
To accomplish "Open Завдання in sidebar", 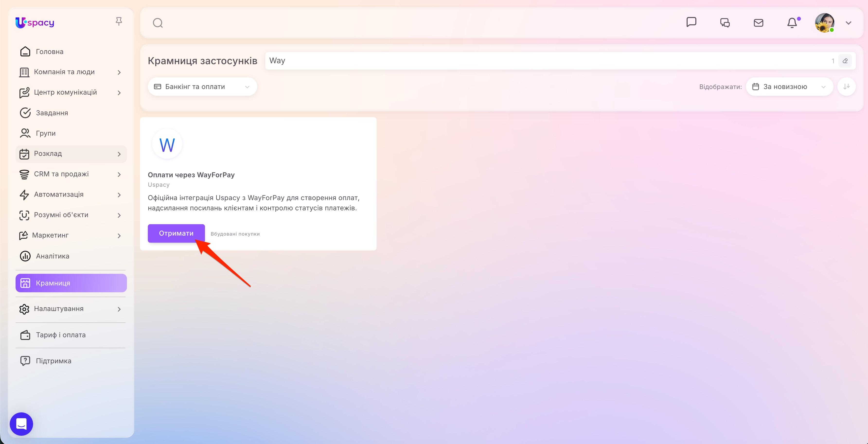I will pyautogui.click(x=71, y=113).
